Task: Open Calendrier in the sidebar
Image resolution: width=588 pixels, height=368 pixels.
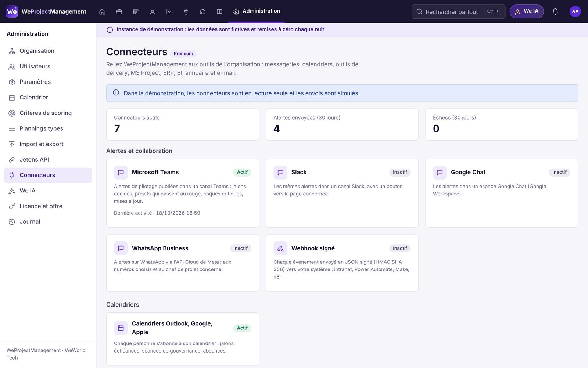Action: pyautogui.click(x=48, y=98)
